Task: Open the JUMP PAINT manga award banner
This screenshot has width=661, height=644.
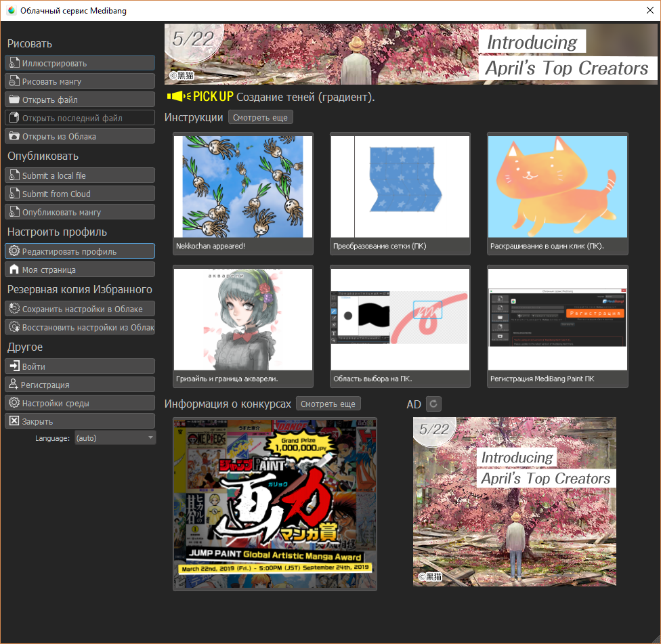Action: 274,504
